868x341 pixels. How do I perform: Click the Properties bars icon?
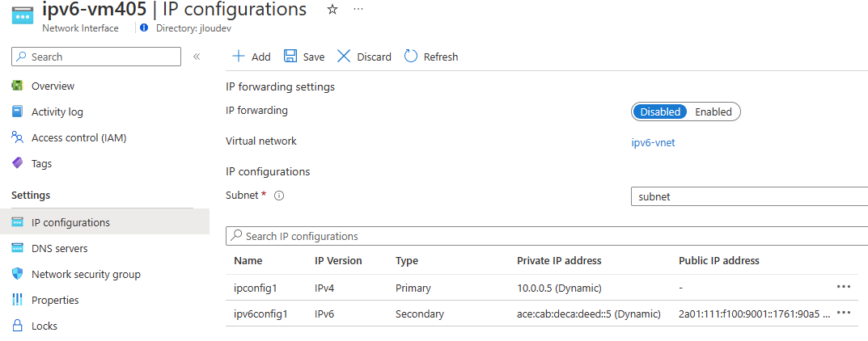pyautogui.click(x=18, y=300)
